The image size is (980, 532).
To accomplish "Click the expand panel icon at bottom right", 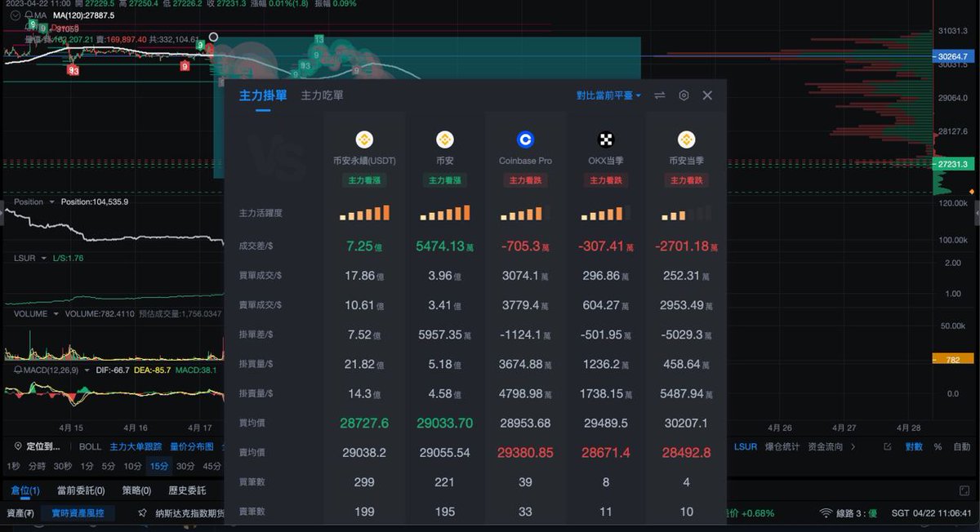I will pyautogui.click(x=964, y=490).
